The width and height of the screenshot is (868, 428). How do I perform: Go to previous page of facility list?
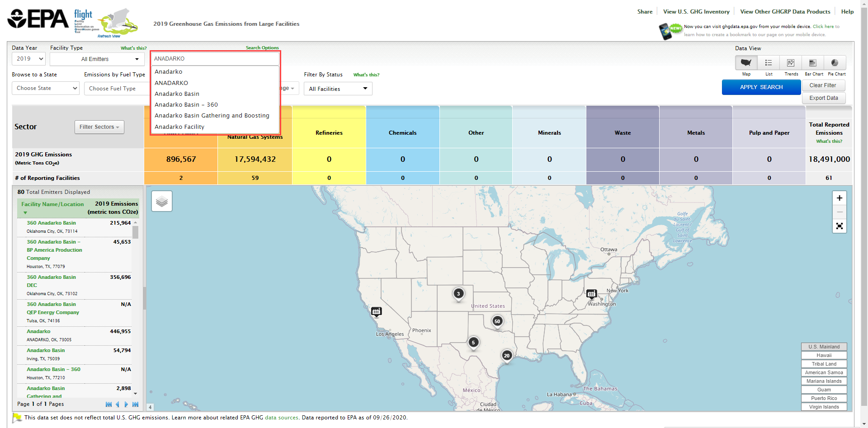point(118,404)
